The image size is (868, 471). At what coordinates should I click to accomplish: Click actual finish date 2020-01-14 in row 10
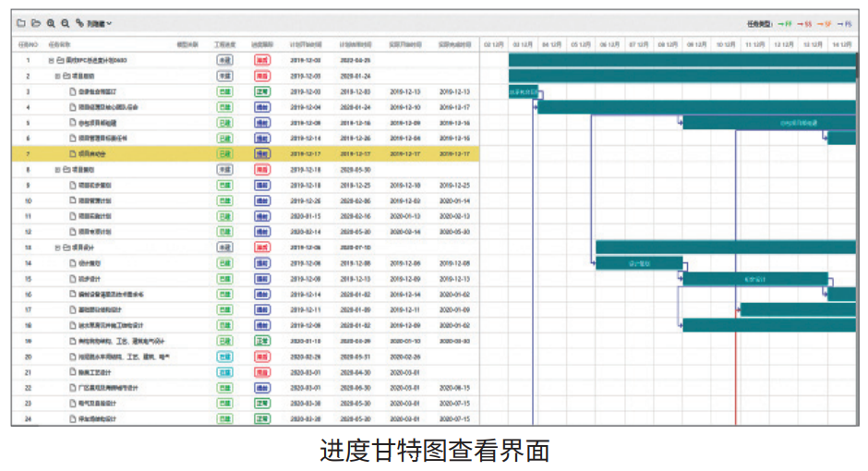tap(454, 200)
